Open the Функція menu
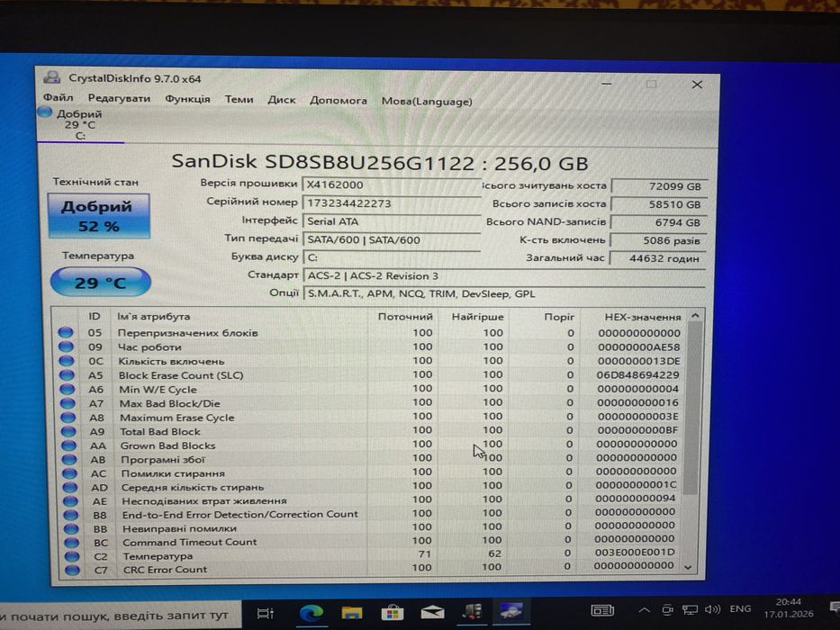This screenshot has height=630, width=840. pyautogui.click(x=187, y=99)
